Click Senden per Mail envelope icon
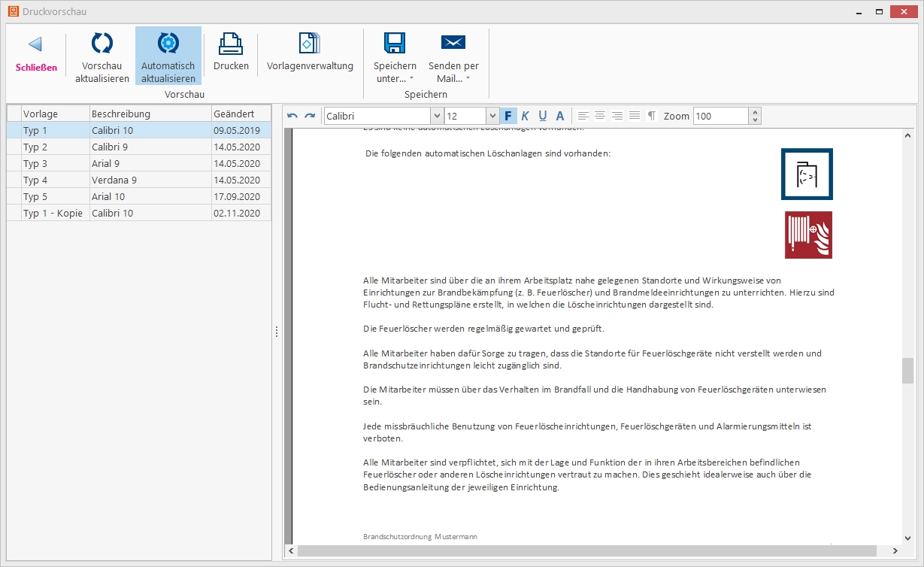This screenshot has height=567, width=924. tap(453, 42)
